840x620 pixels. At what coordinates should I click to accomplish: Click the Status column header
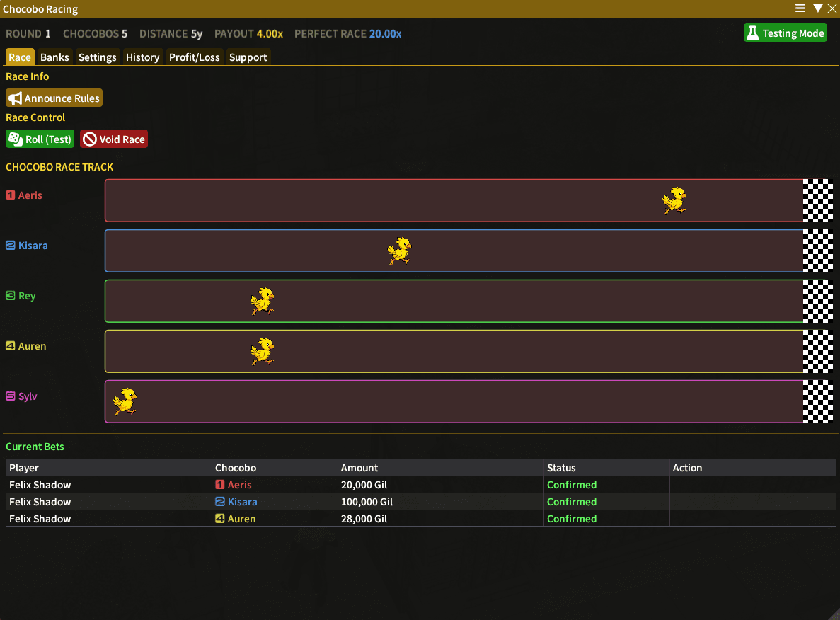click(606, 468)
